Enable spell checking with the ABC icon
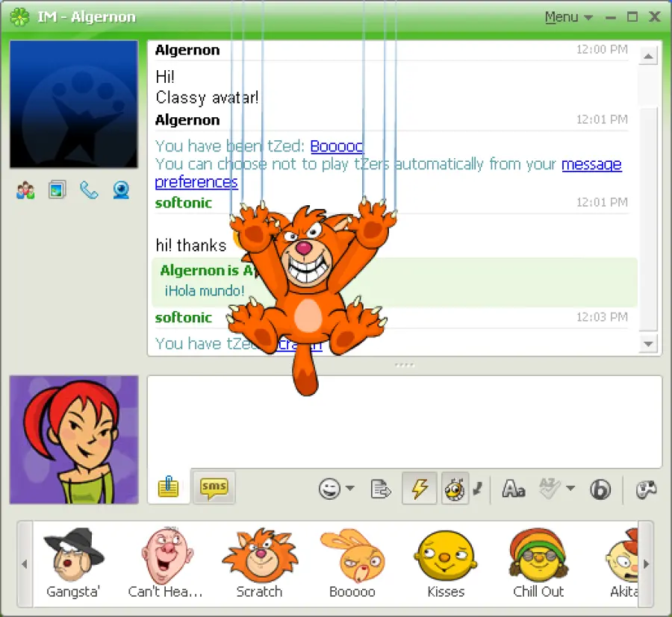 (x=550, y=489)
